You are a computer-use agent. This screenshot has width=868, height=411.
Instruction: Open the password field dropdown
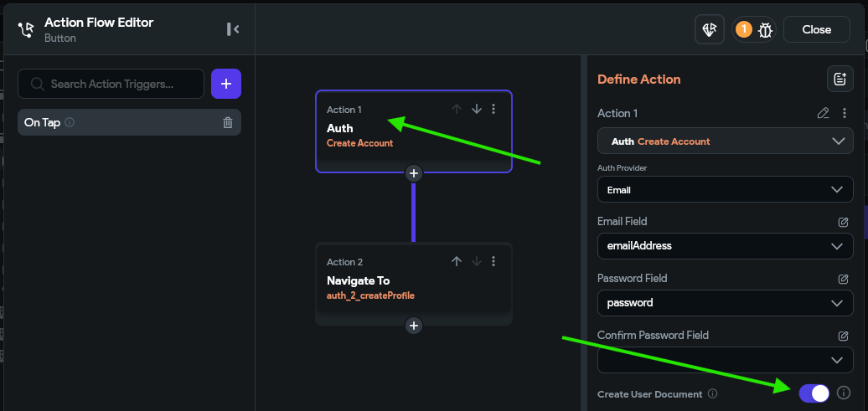(x=726, y=303)
